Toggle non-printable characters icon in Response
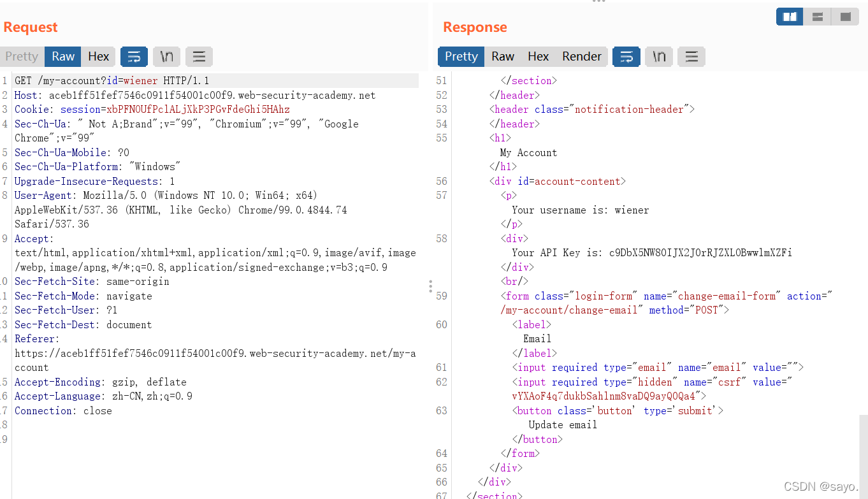Screen dimensions: 868x499 tap(659, 57)
